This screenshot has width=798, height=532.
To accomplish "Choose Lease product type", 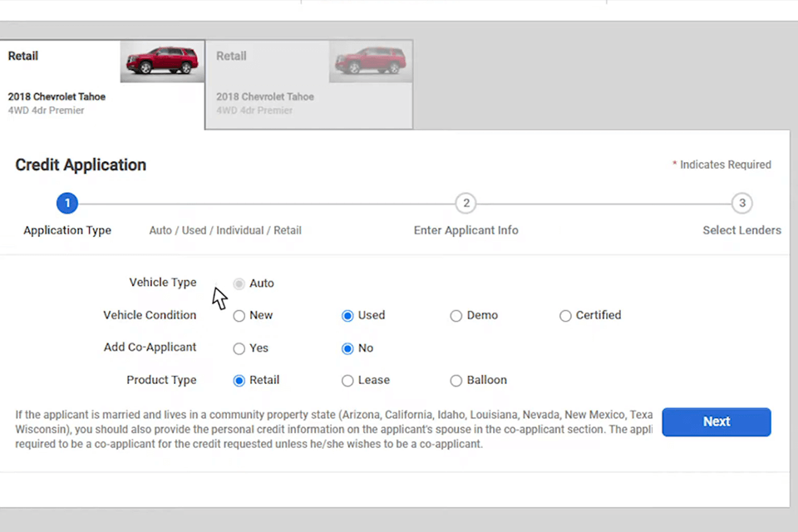I will tap(347, 381).
